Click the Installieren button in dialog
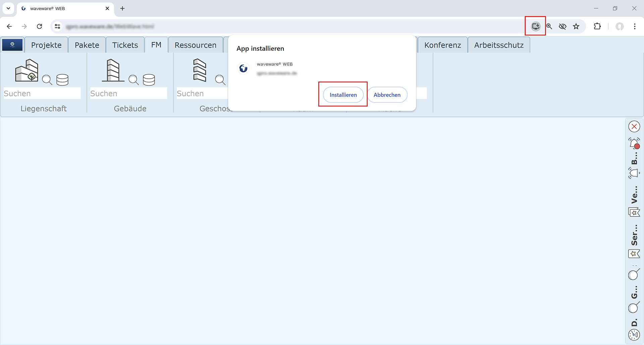The image size is (644, 345). [343, 95]
